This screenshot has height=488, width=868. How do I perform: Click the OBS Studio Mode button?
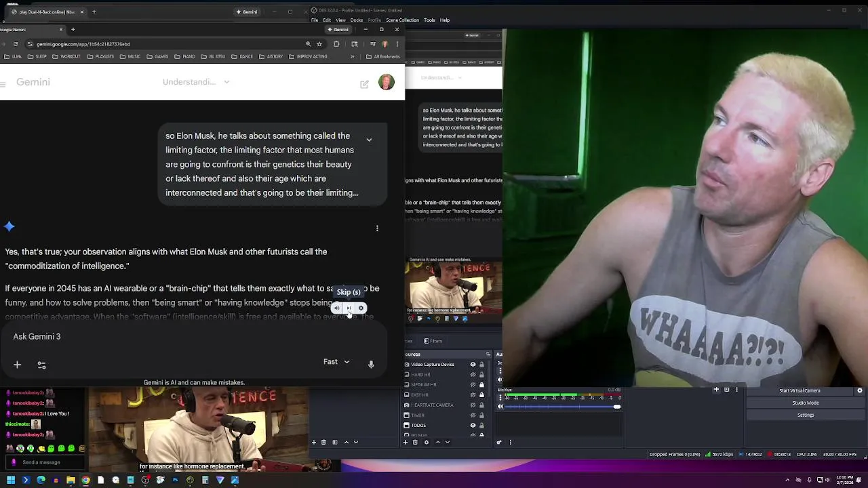click(806, 403)
